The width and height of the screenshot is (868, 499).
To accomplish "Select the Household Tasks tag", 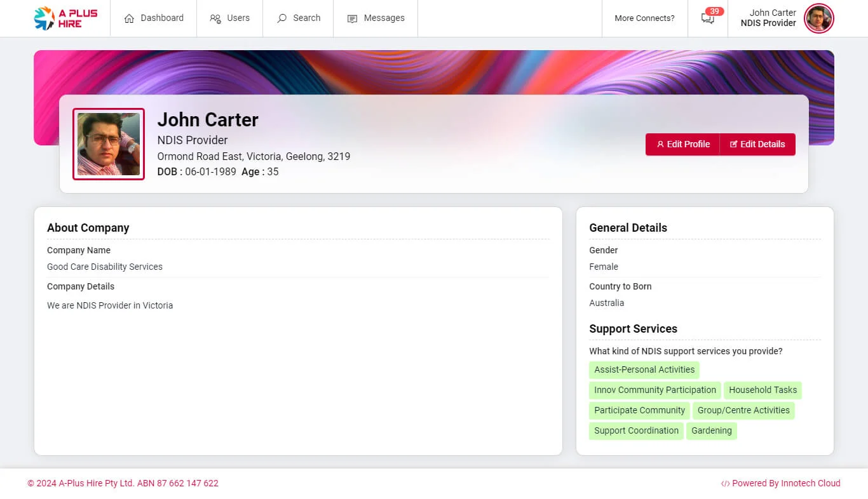I will tap(763, 390).
